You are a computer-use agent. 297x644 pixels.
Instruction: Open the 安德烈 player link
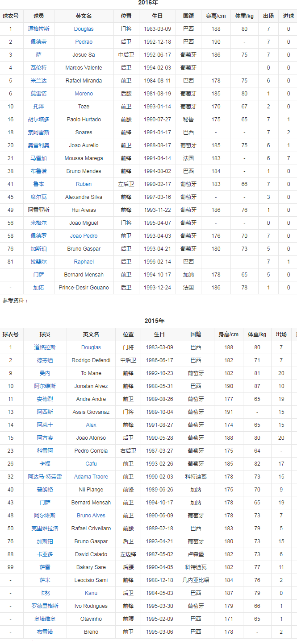pos(45,399)
